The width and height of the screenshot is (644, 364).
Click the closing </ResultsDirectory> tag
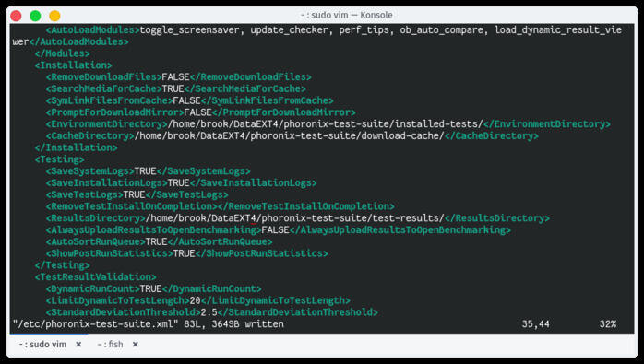(x=497, y=218)
